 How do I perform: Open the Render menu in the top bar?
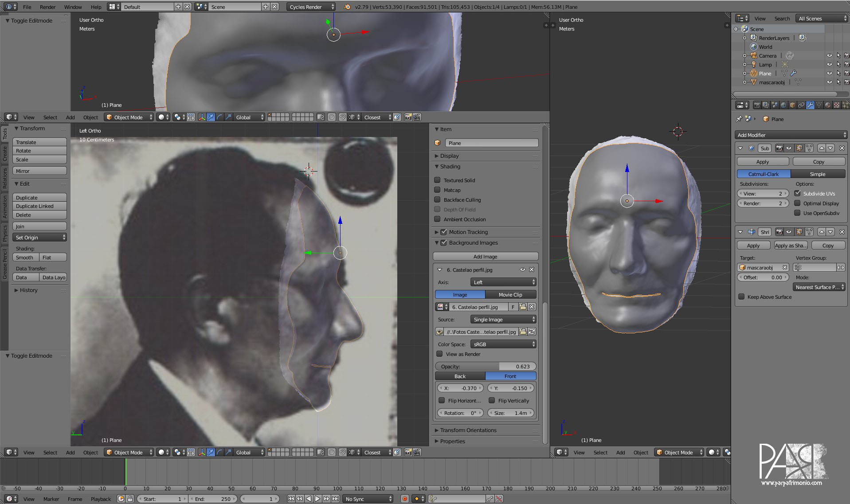click(47, 7)
